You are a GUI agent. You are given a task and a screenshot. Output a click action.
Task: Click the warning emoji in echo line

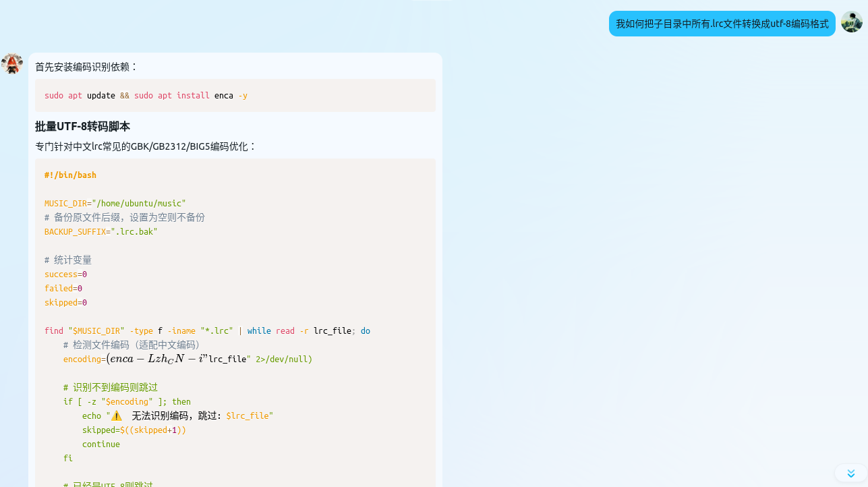(116, 416)
